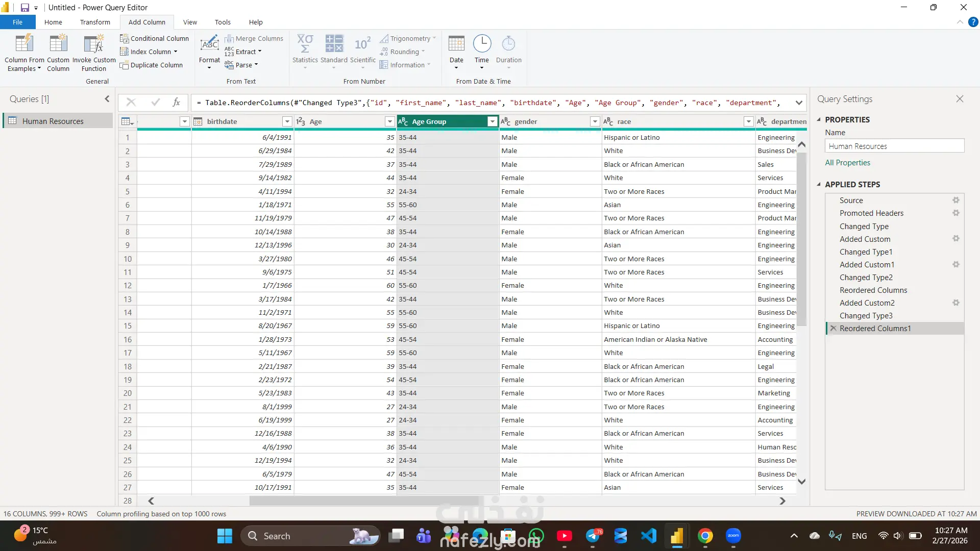Image resolution: width=980 pixels, height=551 pixels.
Task: Open the View tab
Action: 190,22
